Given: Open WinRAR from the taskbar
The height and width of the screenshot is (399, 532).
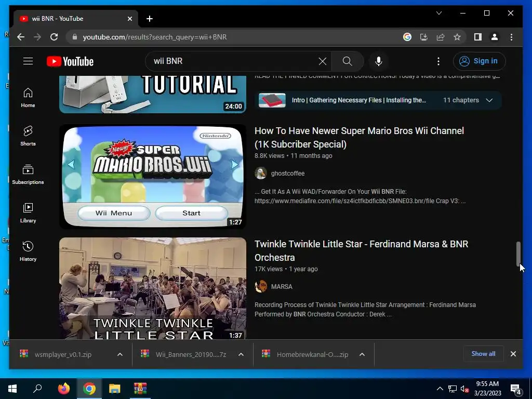Looking at the screenshot, I should point(140,389).
